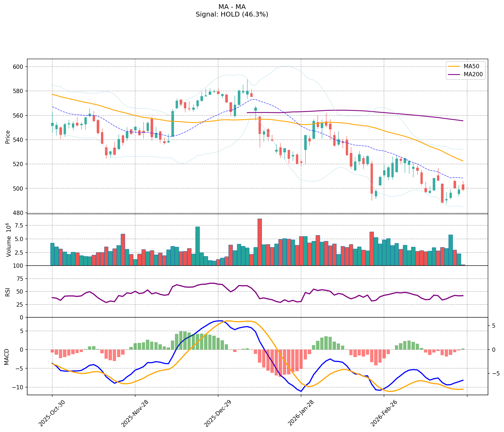The height and width of the screenshot is (432, 504).
Task: Click the 'Signal: HOLD (46.3%)' subtitle text
Action: [232, 14]
